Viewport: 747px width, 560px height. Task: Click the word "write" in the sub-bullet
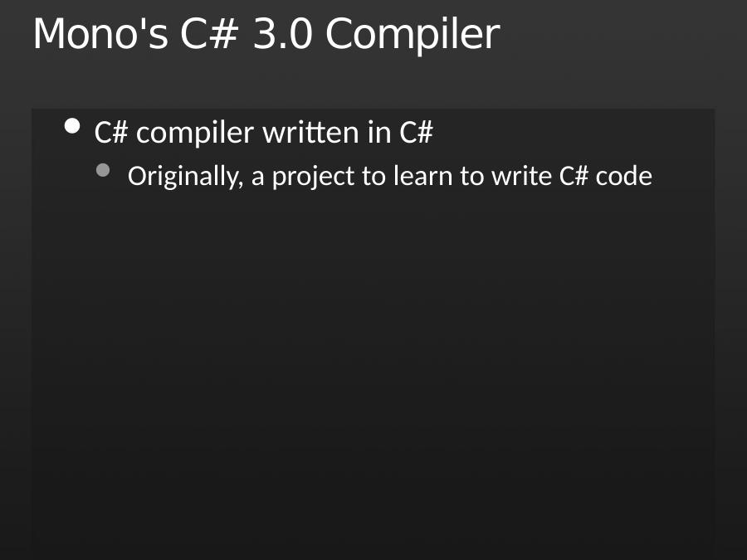(522, 176)
